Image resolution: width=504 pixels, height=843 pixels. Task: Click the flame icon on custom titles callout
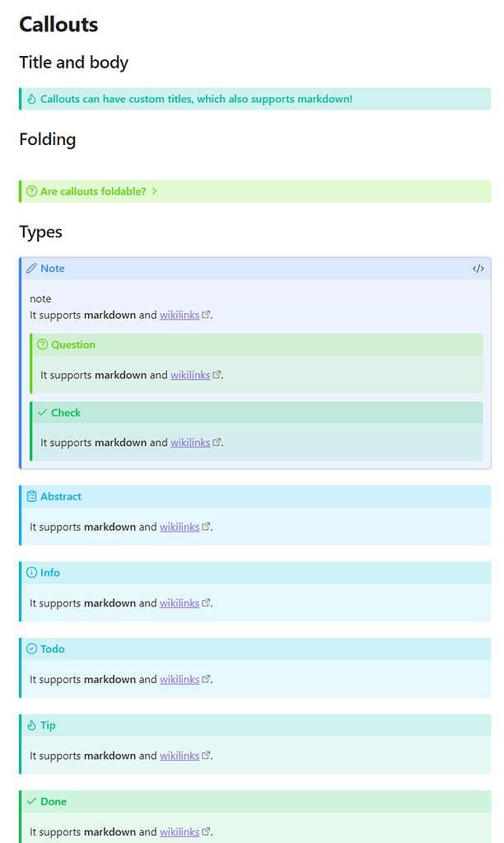point(32,99)
